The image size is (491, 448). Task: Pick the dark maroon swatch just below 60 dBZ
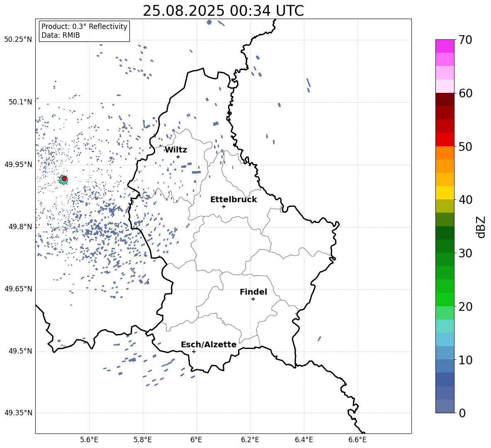point(445,99)
